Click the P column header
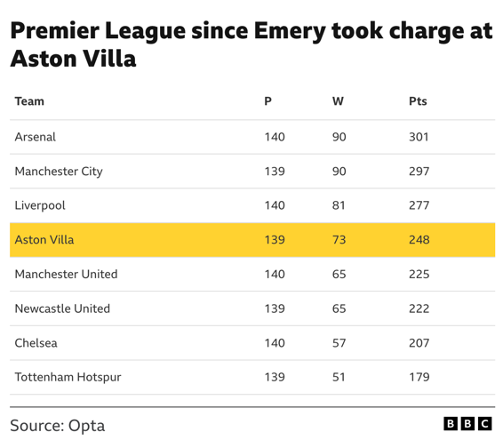 coord(267,101)
